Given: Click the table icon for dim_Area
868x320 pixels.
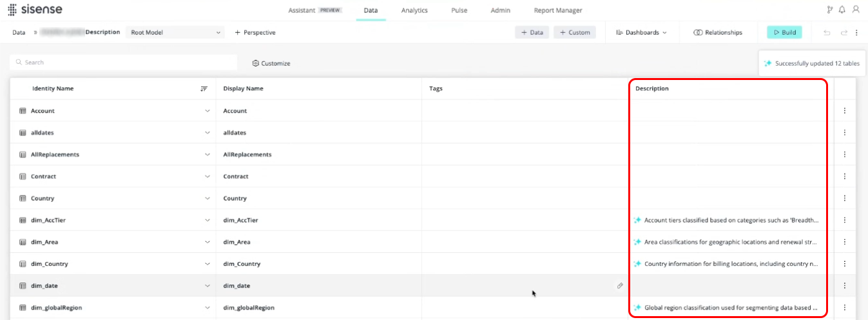Looking at the screenshot, I should [x=23, y=243].
